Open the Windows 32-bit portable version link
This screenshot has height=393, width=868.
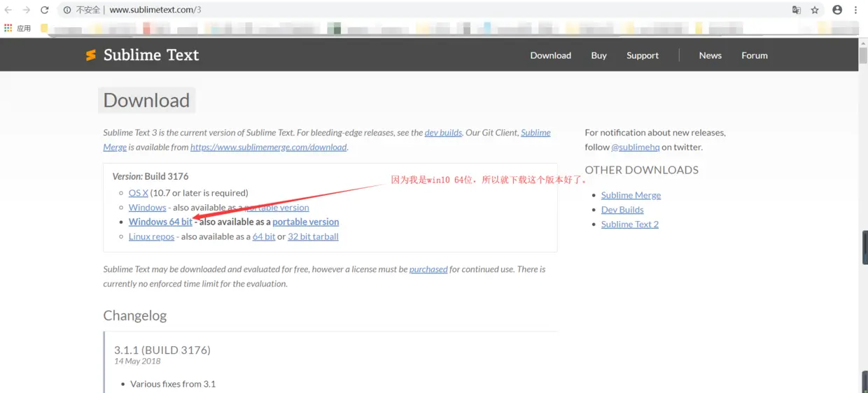276,207
